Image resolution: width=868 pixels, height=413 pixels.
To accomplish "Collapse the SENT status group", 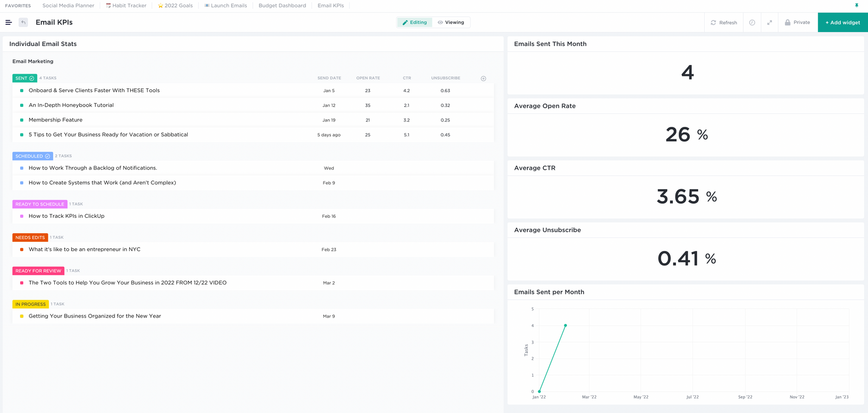I will (25, 78).
